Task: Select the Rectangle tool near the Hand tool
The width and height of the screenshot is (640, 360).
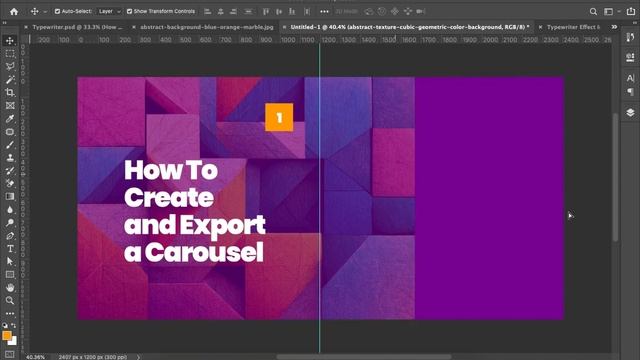Action: point(10,275)
